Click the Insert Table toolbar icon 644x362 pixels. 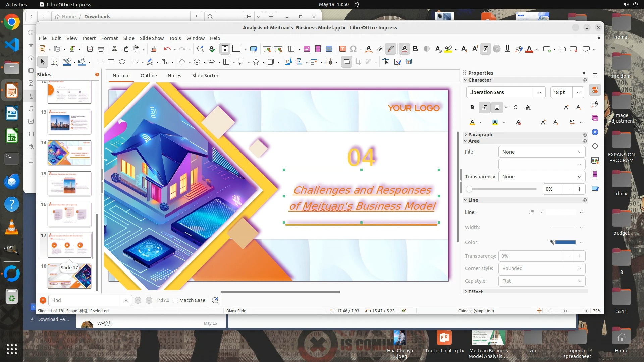click(x=291, y=49)
